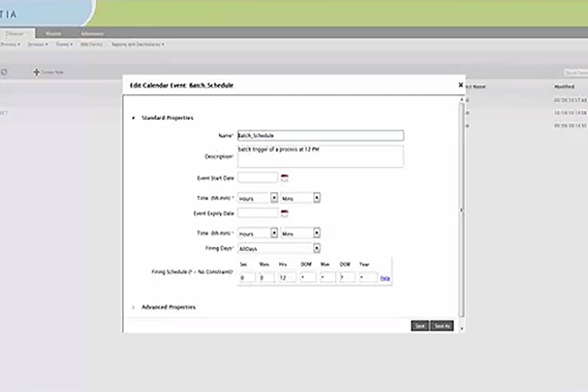588x392 pixels.
Task: Collapse the Standard Properties section
Action: (134, 118)
